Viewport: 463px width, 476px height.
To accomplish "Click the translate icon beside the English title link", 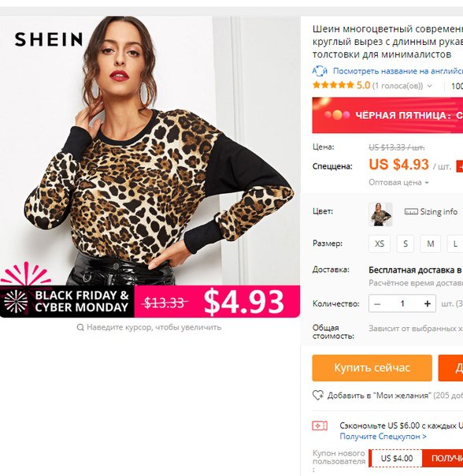I will tap(320, 71).
